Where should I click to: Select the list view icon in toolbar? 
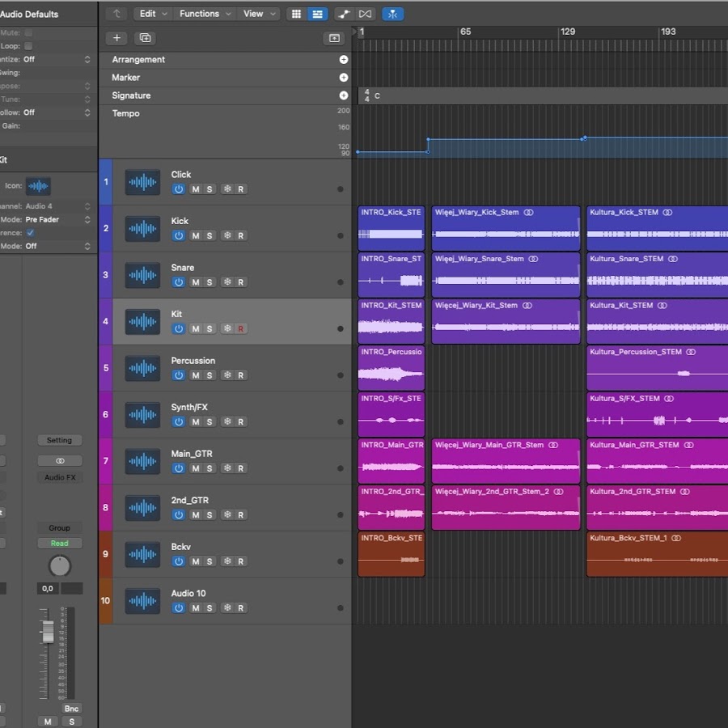click(x=317, y=14)
